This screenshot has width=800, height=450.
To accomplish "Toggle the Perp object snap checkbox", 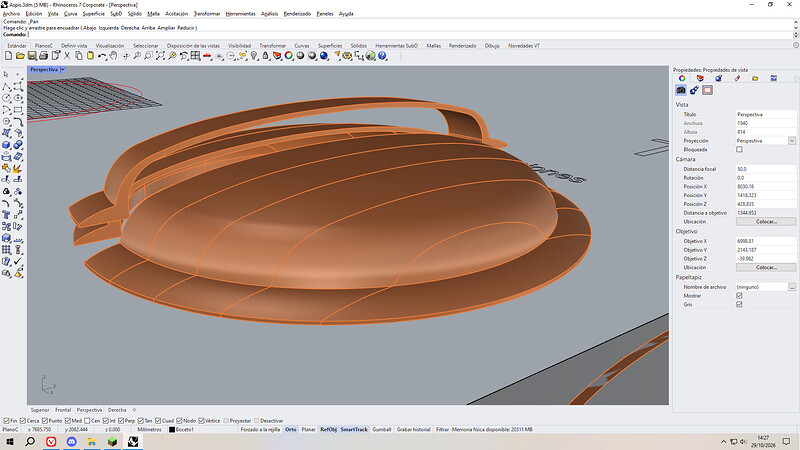I will pos(121,420).
